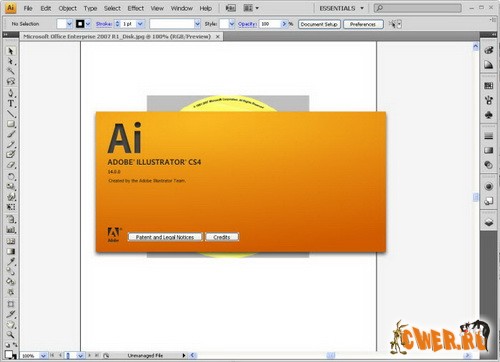This screenshot has width=500, height=362.
Task: Close the document tab with the x
Action: (x=218, y=37)
